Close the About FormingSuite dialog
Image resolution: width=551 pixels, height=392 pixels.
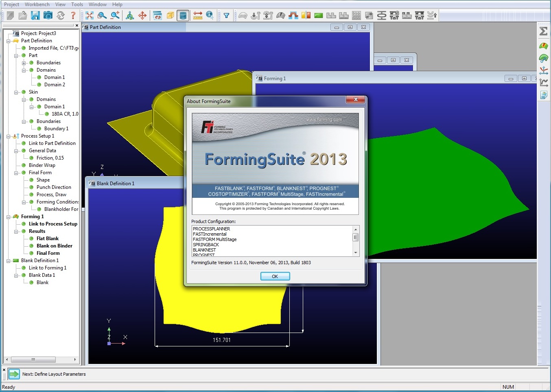coord(356,100)
